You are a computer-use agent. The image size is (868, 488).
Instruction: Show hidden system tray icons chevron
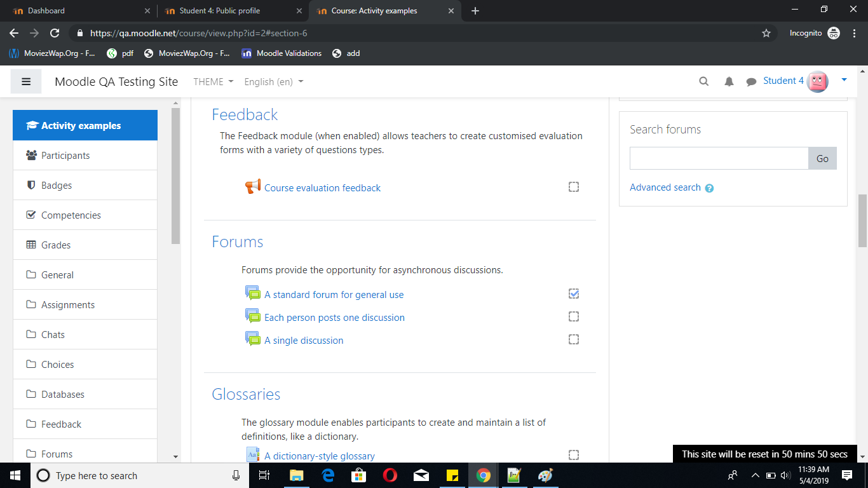tap(756, 475)
